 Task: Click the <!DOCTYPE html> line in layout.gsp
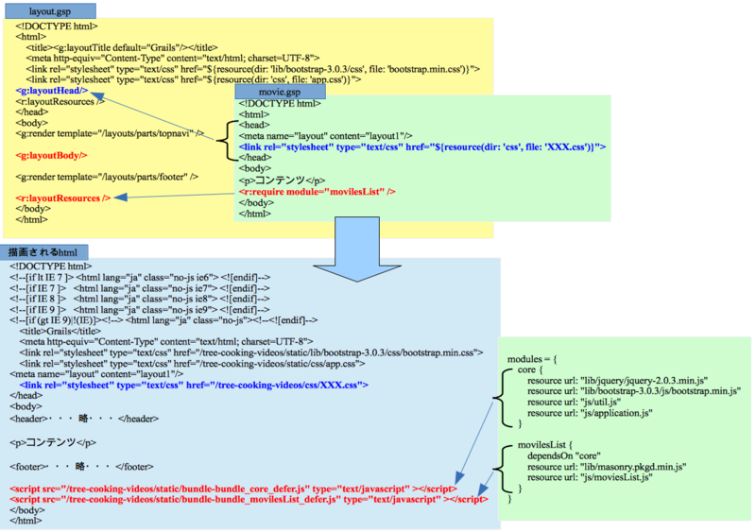pyautogui.click(x=57, y=26)
